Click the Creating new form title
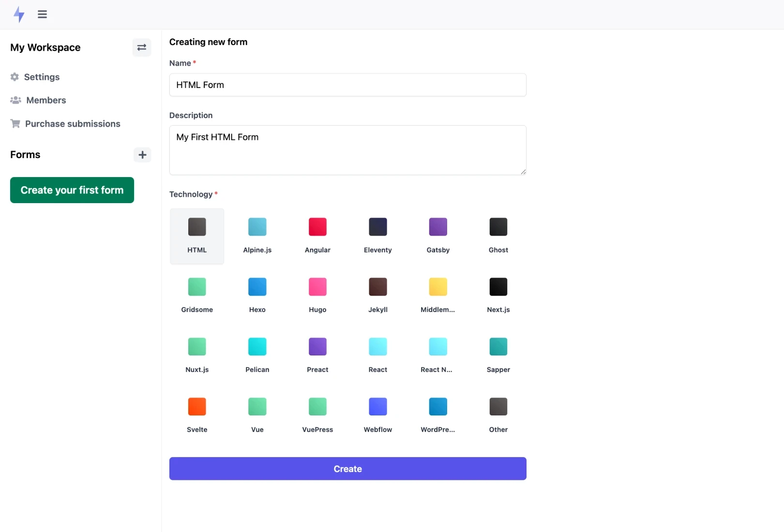784x532 pixels. (208, 42)
